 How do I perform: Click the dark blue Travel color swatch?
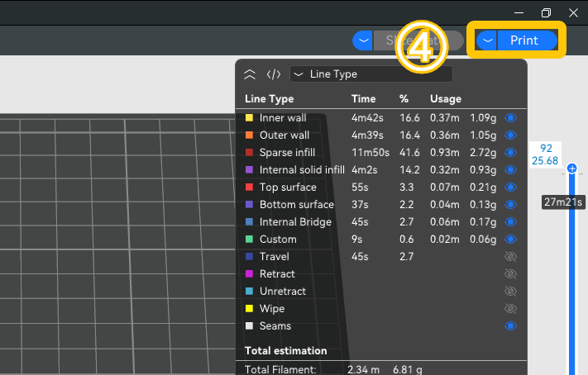(249, 257)
